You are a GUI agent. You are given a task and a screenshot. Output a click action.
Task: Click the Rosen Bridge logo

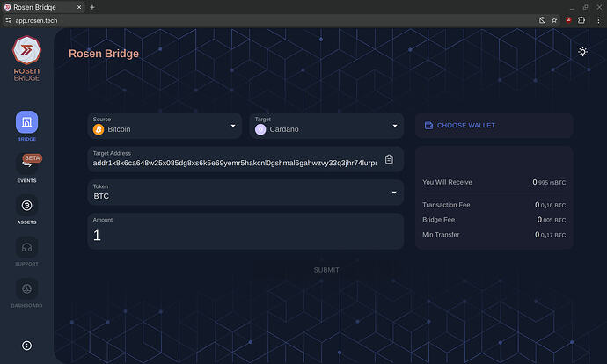(26, 60)
